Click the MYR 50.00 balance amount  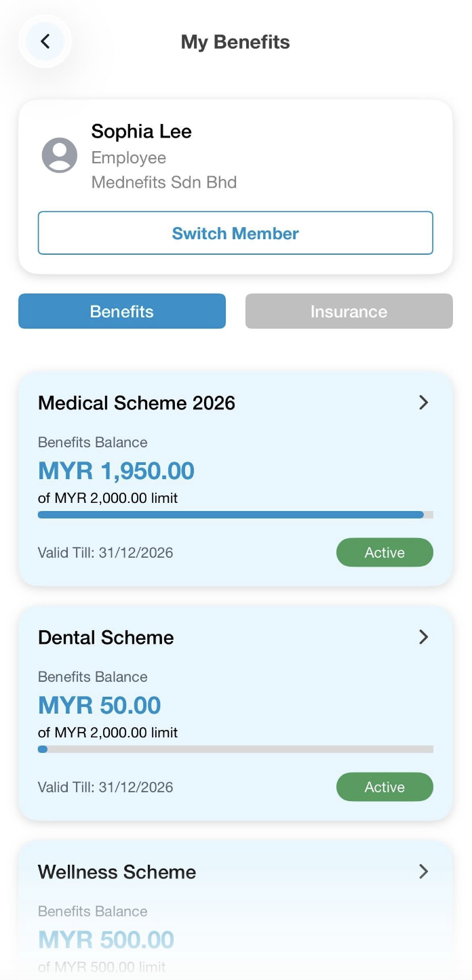point(99,706)
